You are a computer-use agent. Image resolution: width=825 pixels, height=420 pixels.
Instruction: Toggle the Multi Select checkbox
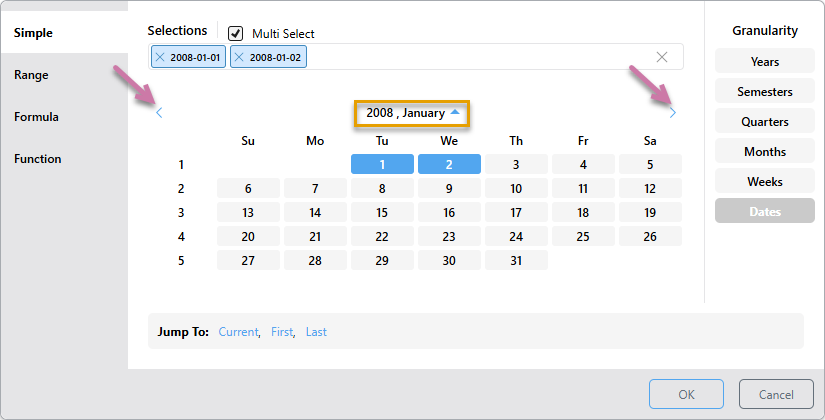point(236,33)
